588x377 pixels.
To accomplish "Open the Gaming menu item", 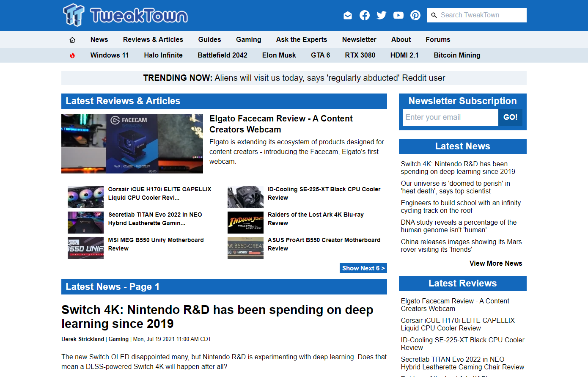I will pos(249,39).
